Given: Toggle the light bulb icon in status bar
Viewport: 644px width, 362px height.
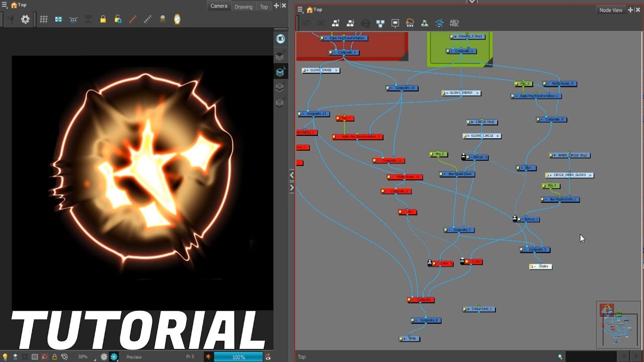Looking at the screenshot, I should 5,357.
